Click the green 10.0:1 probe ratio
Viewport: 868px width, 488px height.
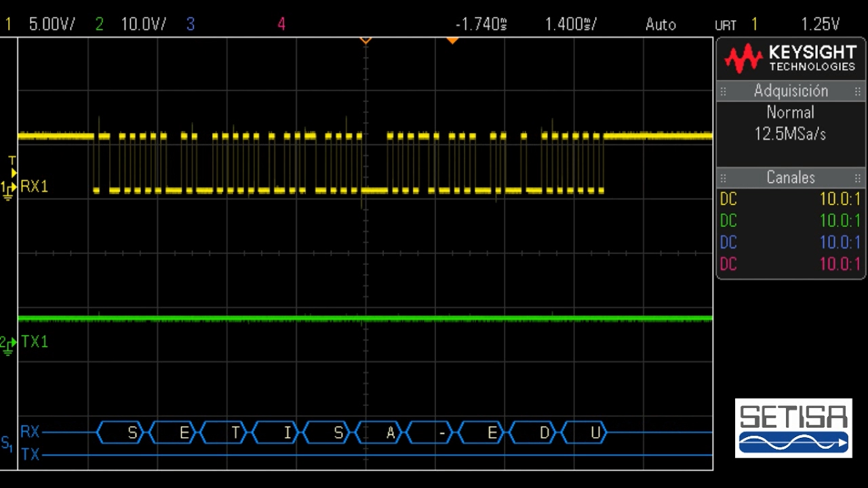coord(840,221)
